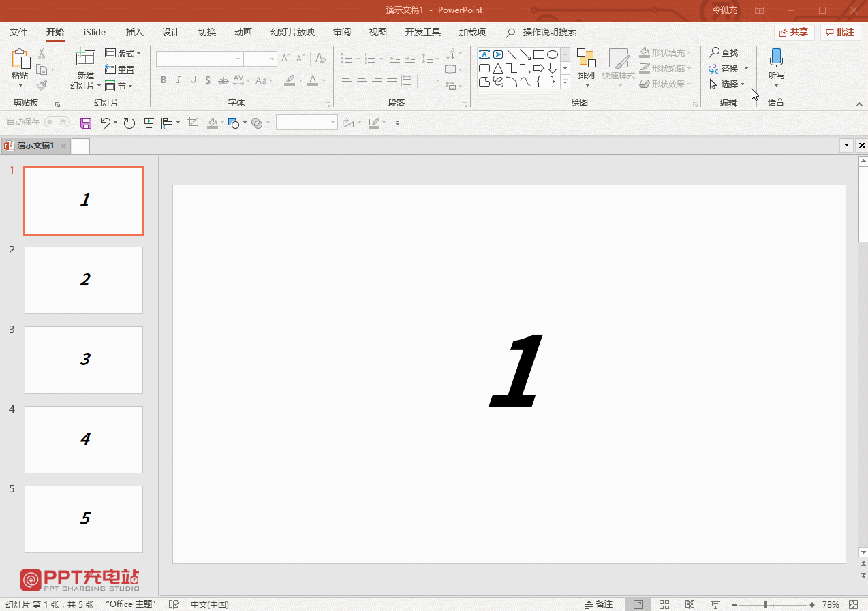Click the Arrange (排列) icon
Screen dimensions: 868x611
[586, 60]
